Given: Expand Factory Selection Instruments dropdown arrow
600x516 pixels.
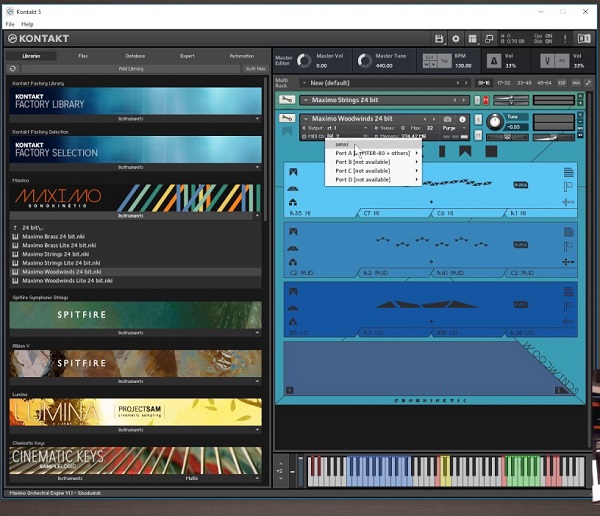Looking at the screenshot, I should [x=257, y=167].
